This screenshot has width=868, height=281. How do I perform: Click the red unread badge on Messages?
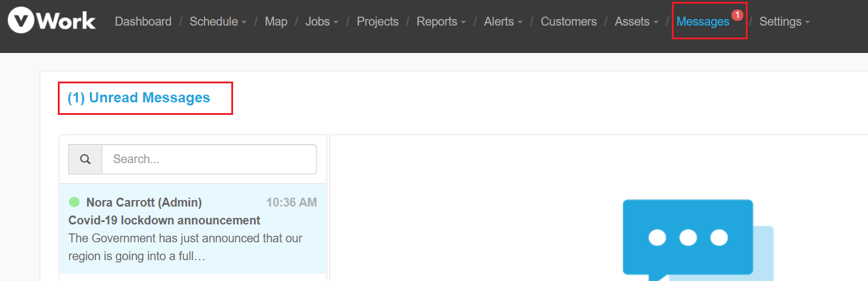(737, 14)
